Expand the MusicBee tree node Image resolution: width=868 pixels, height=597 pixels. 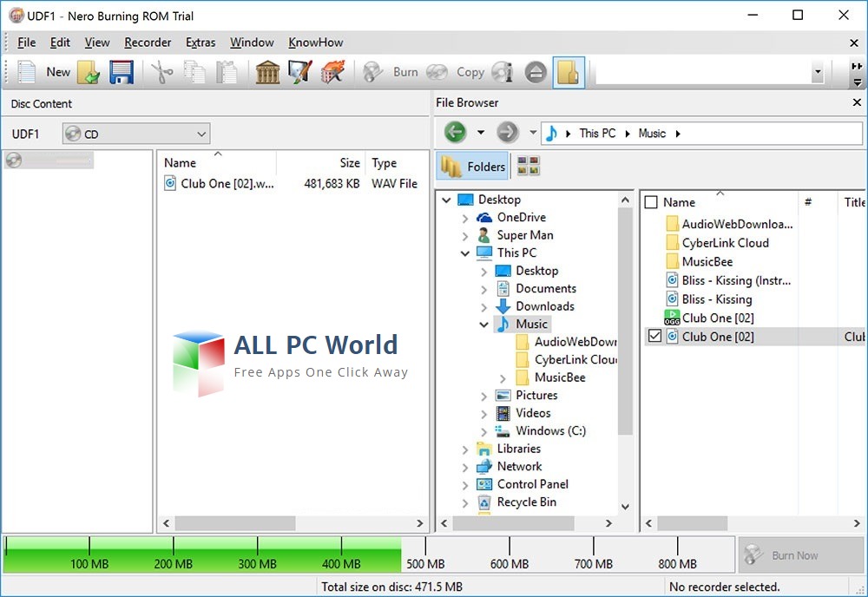pyautogui.click(x=503, y=377)
